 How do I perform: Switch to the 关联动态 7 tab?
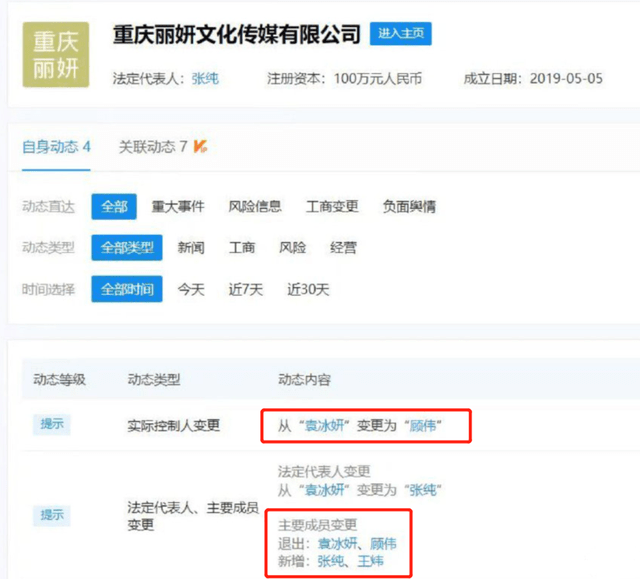click(153, 146)
